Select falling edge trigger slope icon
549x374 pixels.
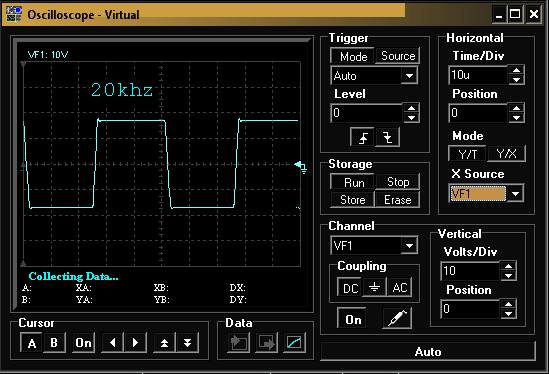tap(387, 137)
